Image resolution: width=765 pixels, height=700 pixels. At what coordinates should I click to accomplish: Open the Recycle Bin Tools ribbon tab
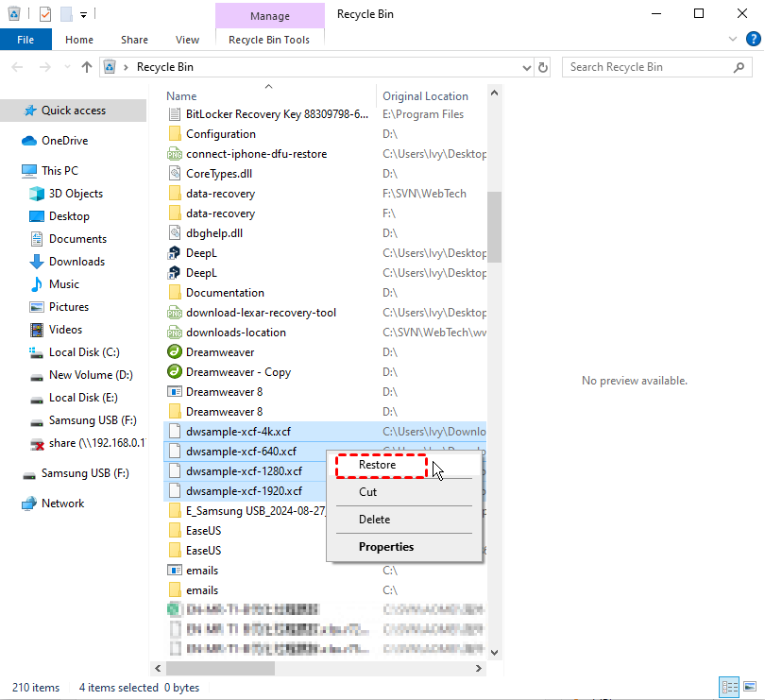(269, 39)
